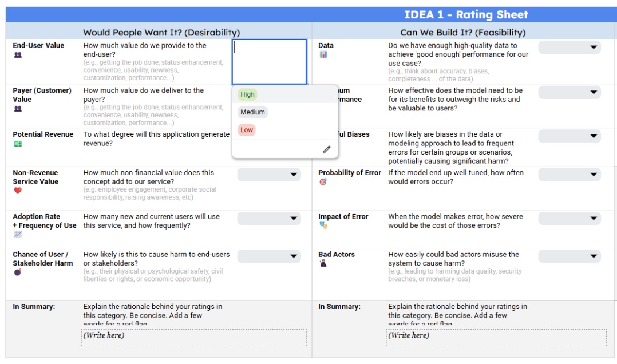The height and width of the screenshot is (364, 617).
Task: Choose Medium in the rating dropdown list
Action: [252, 112]
